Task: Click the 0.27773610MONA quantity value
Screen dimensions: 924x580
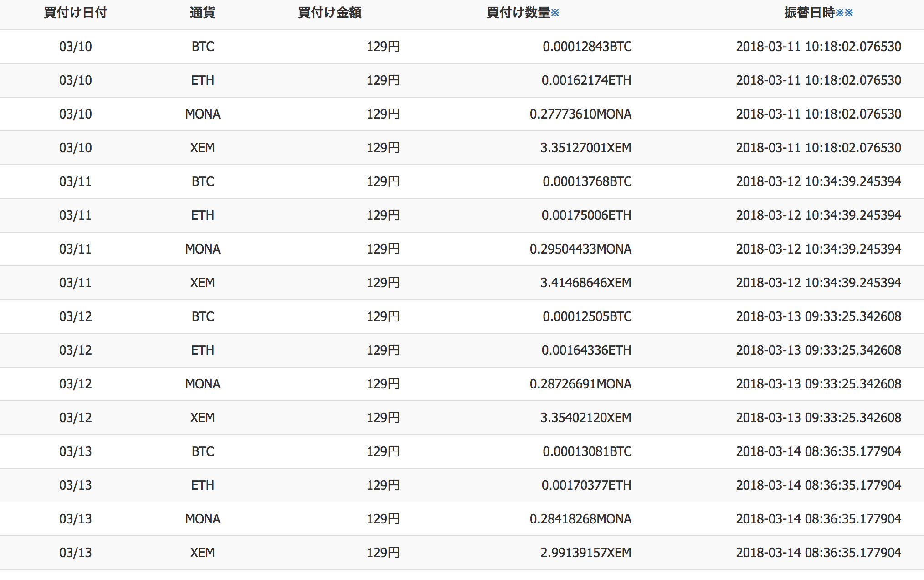Action: point(580,114)
